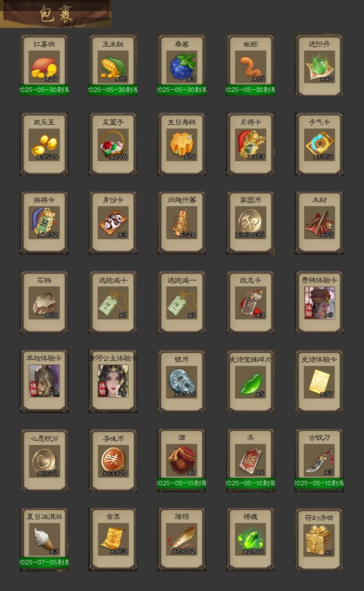Viewport: 364px width, 591px height.
Task: Click the 生日寿糕 birthday cake item
Action: tap(182, 144)
